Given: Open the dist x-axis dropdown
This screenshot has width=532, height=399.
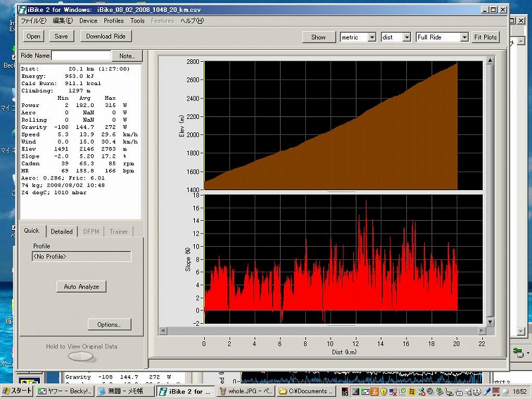Looking at the screenshot, I should click(x=406, y=37).
